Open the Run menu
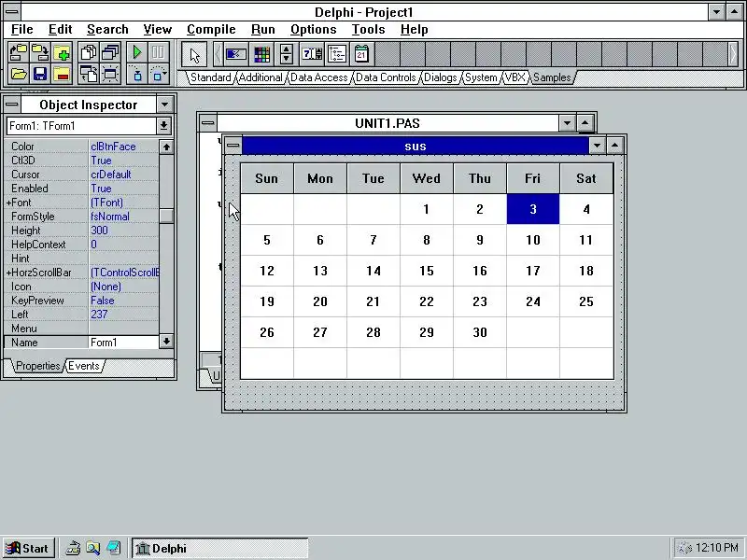Viewport: 747px width, 560px height. 263,30
